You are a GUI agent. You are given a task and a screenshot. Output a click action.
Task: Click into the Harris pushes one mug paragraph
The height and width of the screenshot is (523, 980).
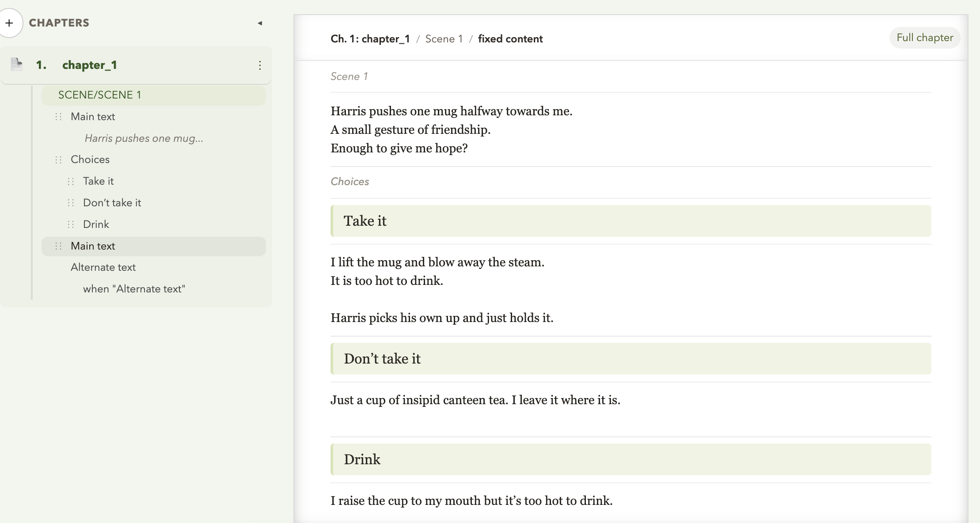451,111
